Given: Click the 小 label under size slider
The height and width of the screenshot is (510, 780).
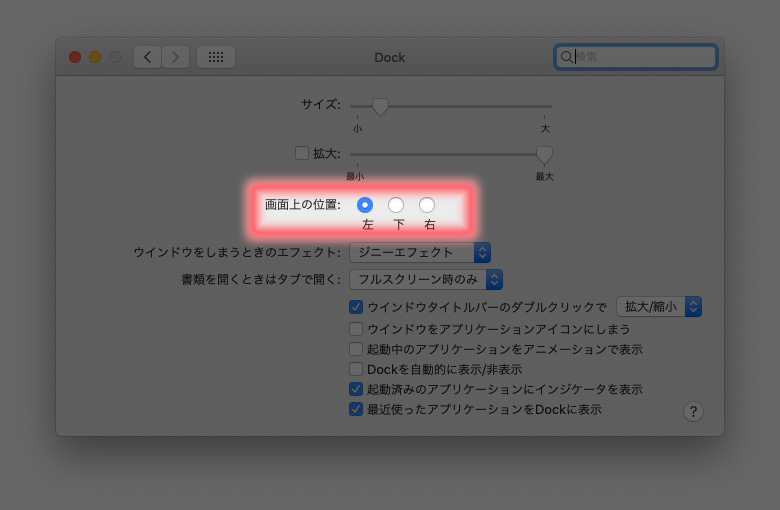Looking at the screenshot, I should (x=357, y=128).
